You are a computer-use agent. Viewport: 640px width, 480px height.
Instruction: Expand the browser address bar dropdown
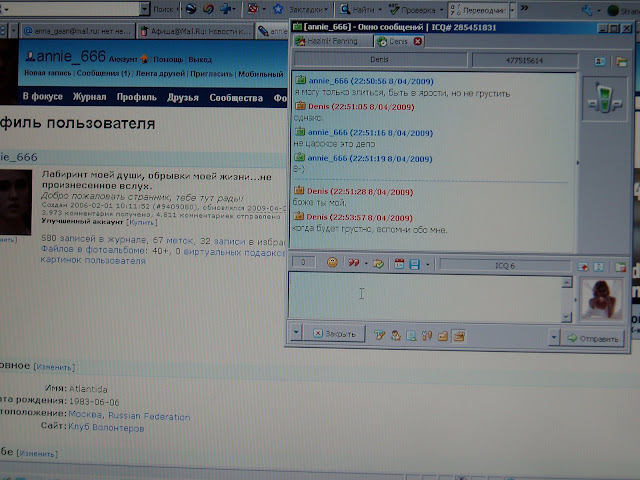144,9
